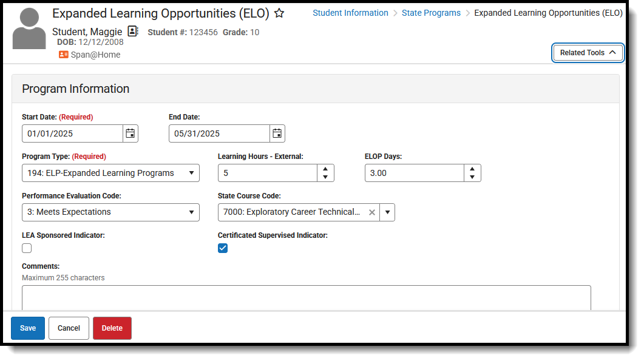
Task: Favorite this tool with the star icon
Action: 279,13
